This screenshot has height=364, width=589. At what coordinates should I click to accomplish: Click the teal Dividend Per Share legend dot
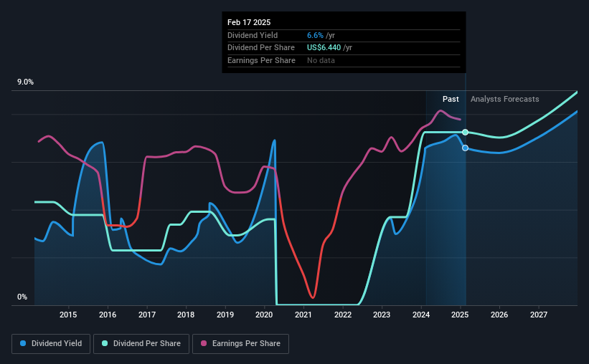click(105, 343)
